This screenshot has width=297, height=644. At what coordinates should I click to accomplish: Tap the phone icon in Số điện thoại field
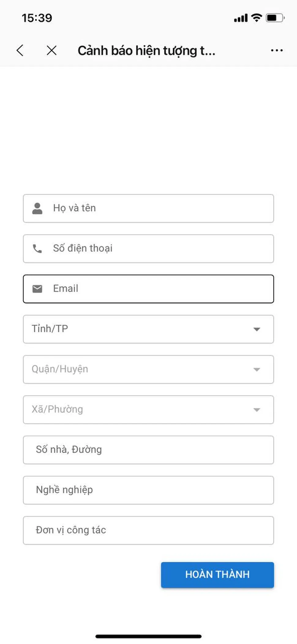coord(37,249)
